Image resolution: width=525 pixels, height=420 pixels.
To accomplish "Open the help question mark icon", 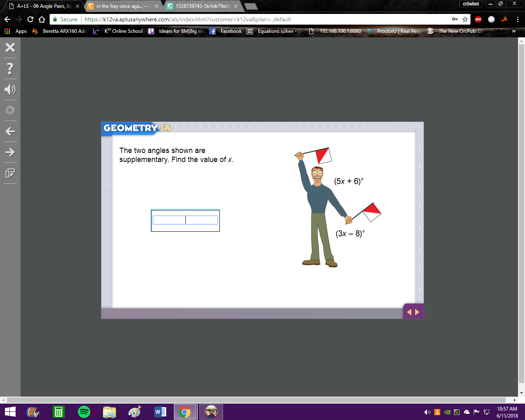I will (10, 68).
